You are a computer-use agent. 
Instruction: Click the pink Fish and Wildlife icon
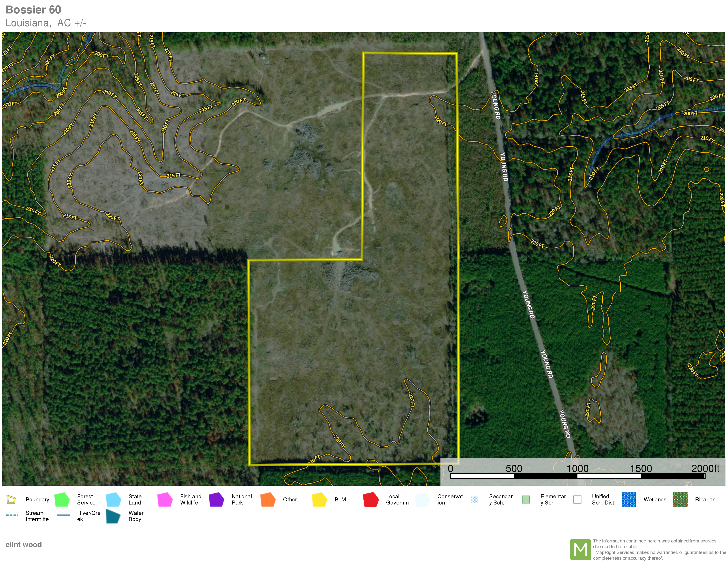(165, 499)
